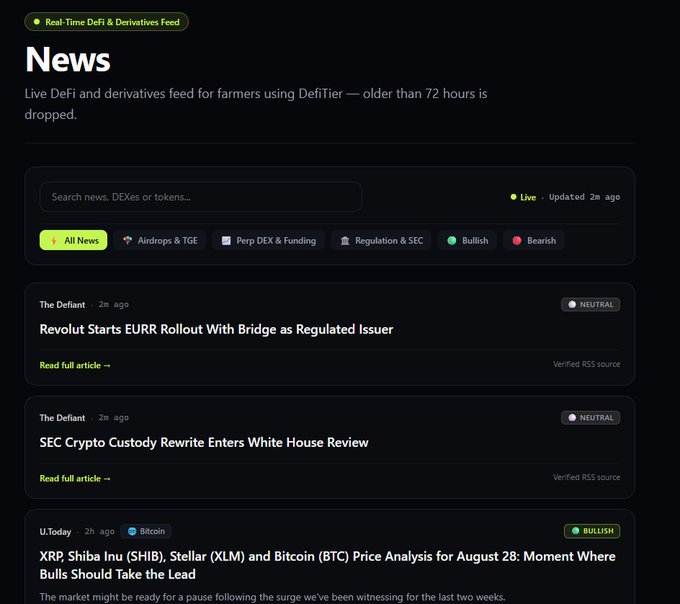Click the green dot in the feed pill
The width and height of the screenshot is (680, 604).
coord(37,22)
